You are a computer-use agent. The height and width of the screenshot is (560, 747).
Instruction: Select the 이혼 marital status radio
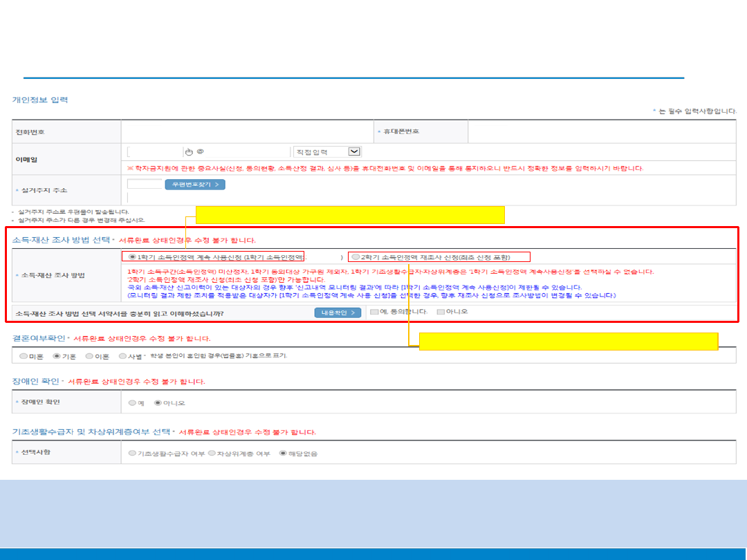pyautogui.click(x=89, y=356)
